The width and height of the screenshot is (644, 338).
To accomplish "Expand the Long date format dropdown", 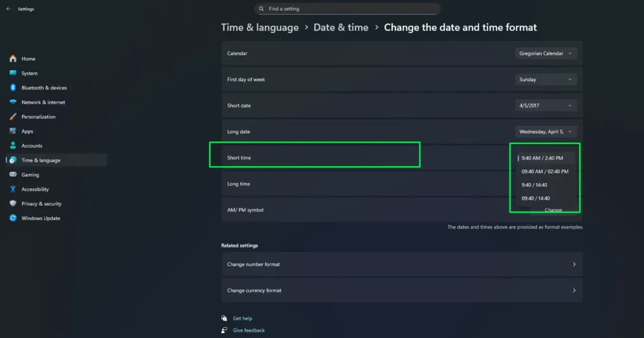I will point(546,132).
